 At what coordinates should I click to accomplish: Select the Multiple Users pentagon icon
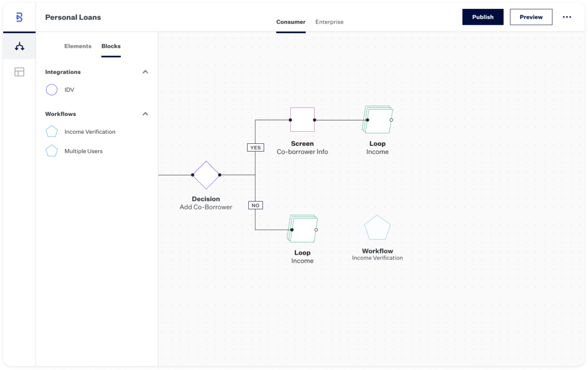51,151
